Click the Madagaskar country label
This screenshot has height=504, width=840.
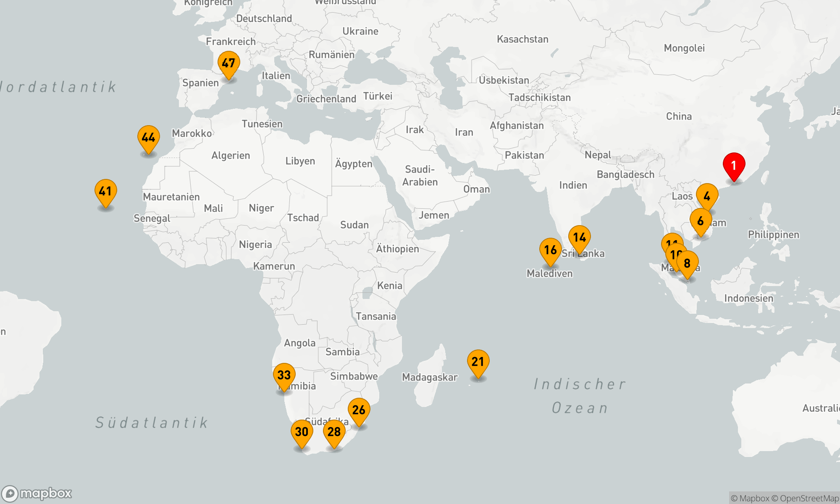(429, 377)
